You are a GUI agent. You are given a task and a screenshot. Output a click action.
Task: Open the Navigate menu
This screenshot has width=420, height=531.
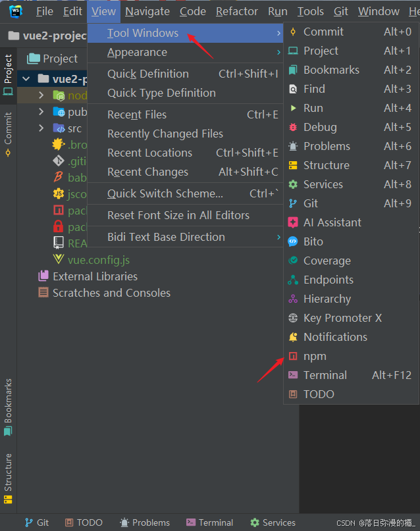click(147, 11)
